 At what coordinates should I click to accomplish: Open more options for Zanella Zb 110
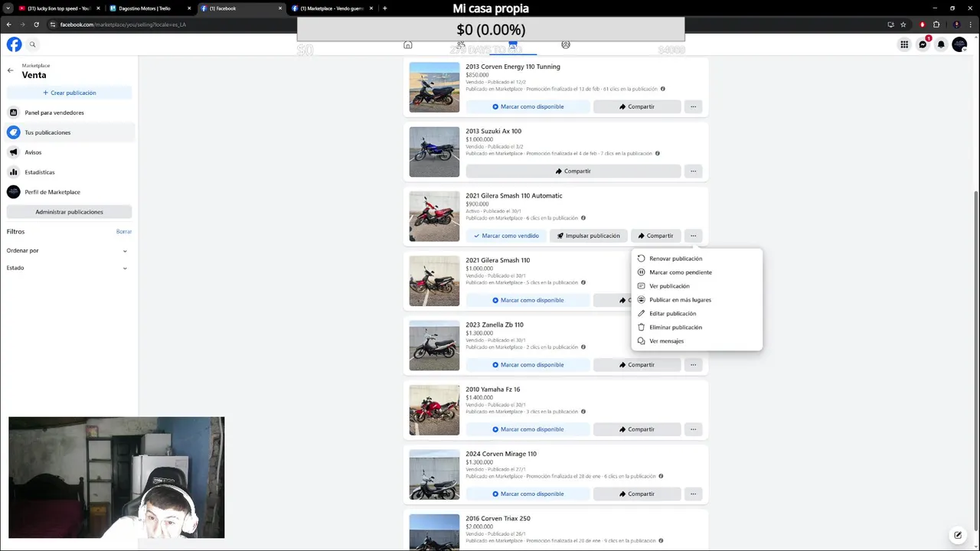693,364
